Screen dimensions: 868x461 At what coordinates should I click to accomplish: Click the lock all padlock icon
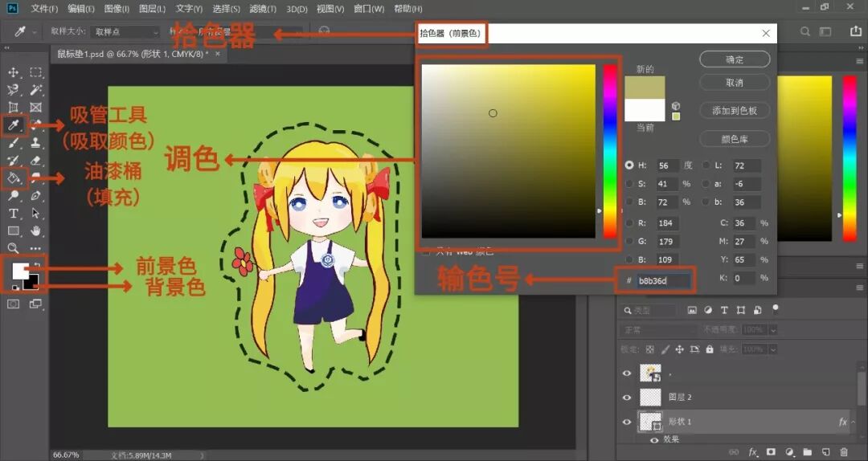pyautogui.click(x=710, y=349)
